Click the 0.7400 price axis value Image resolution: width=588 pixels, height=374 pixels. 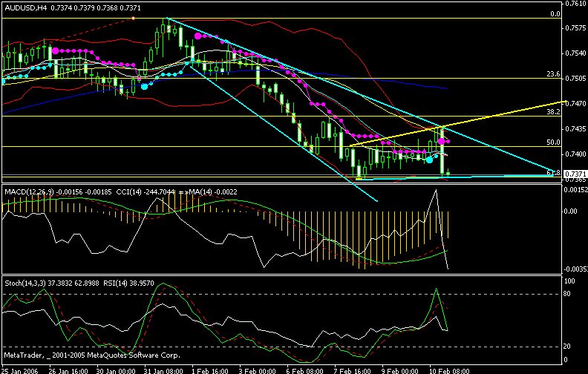coord(576,154)
